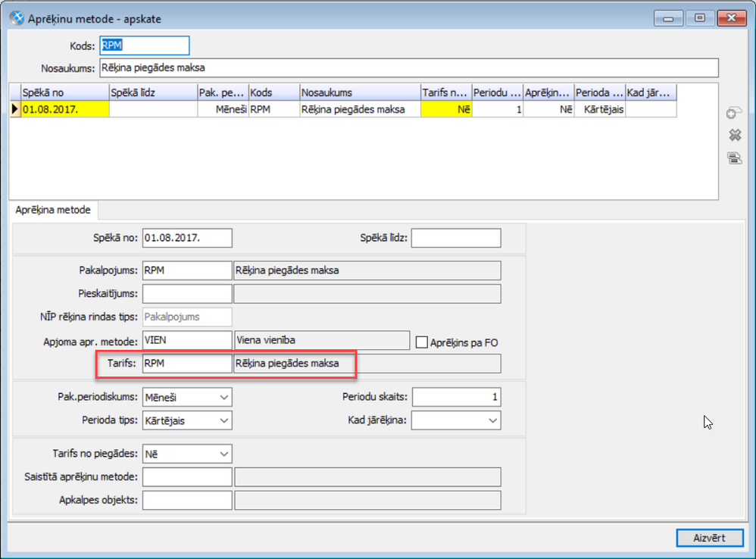
Task: Click the copy row icon
Action: pos(733,158)
